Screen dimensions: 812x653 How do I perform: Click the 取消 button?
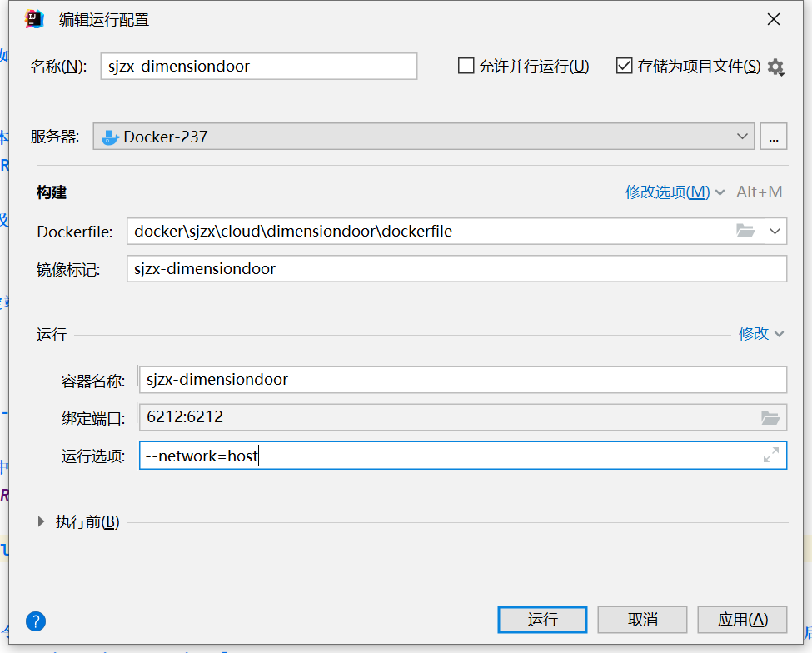point(642,620)
